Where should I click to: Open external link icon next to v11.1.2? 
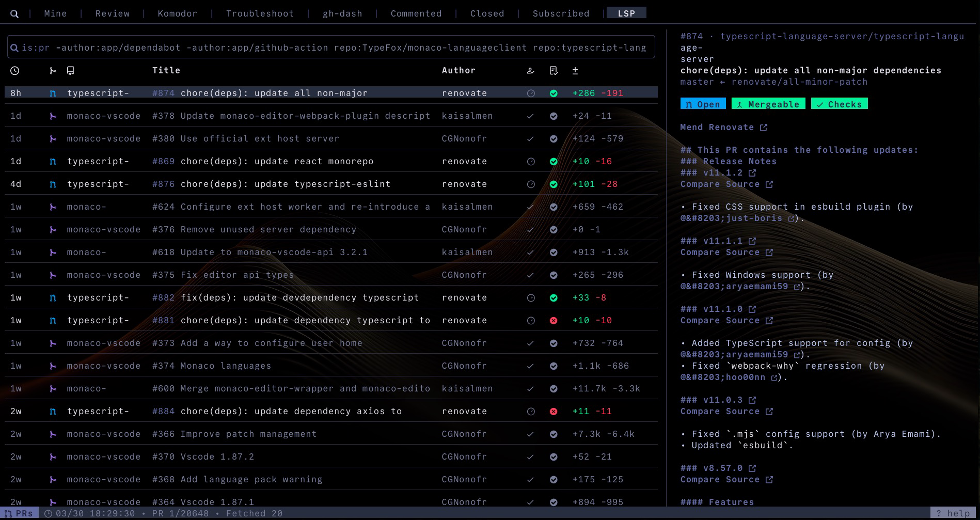[x=752, y=173]
